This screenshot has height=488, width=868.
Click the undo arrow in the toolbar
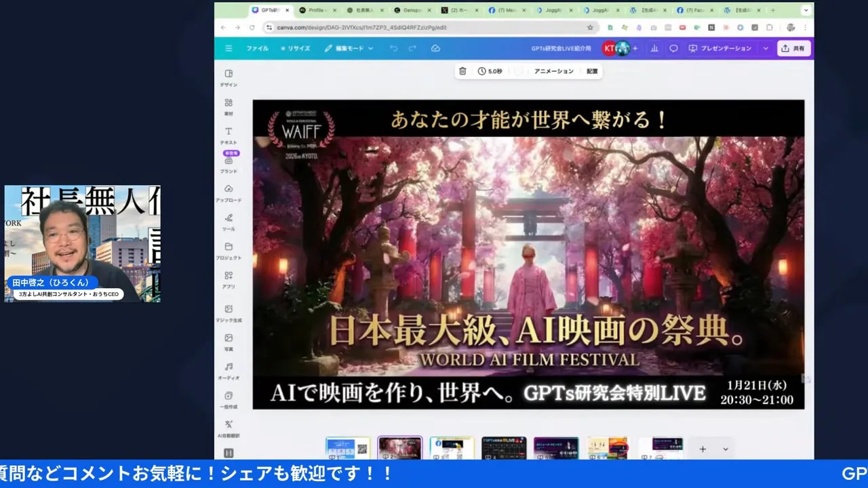pyautogui.click(x=393, y=48)
